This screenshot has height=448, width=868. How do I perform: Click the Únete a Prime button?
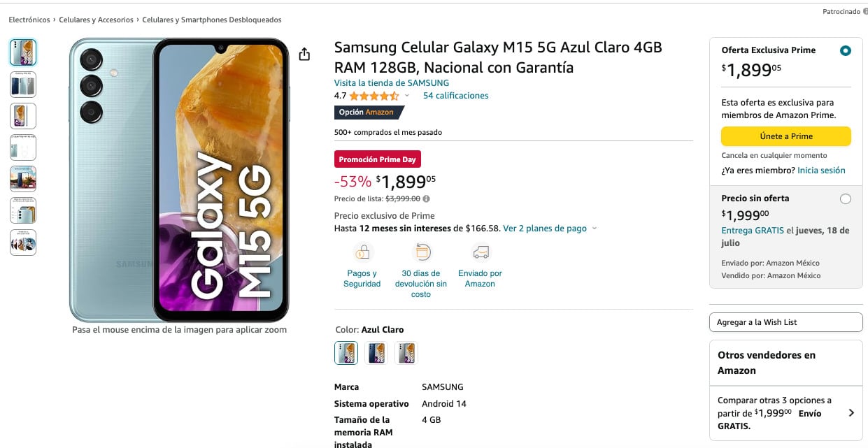[786, 136]
